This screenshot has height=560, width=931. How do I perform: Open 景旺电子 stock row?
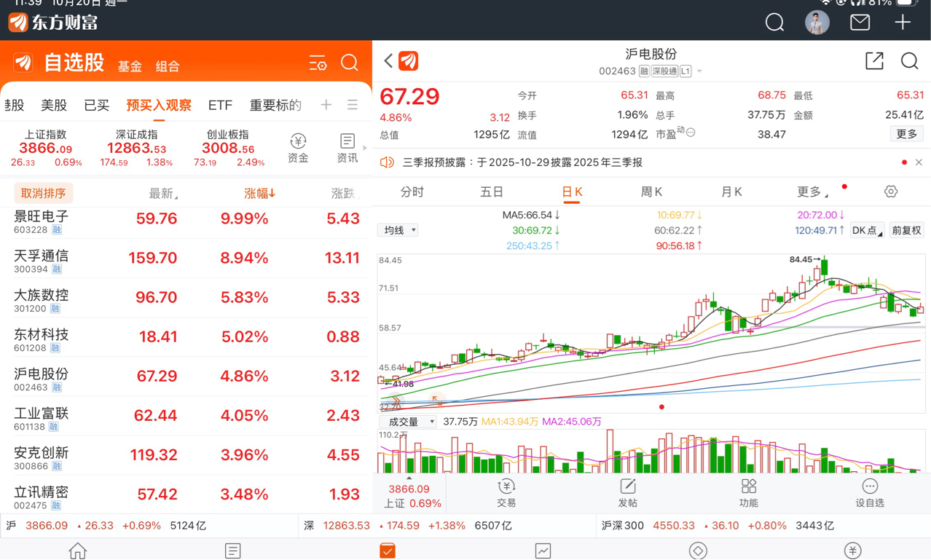tap(186, 223)
